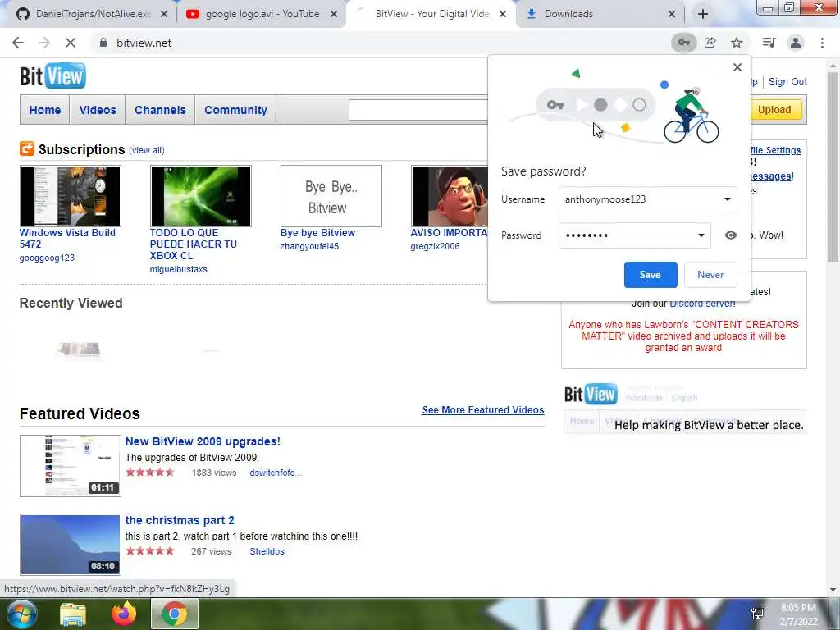Dismiss the Save password popup with X
Screen dimensions: 840x630
point(737,67)
